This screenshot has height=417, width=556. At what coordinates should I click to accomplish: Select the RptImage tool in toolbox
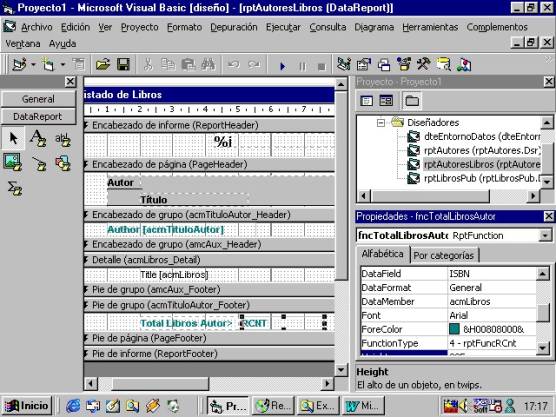click(x=13, y=163)
